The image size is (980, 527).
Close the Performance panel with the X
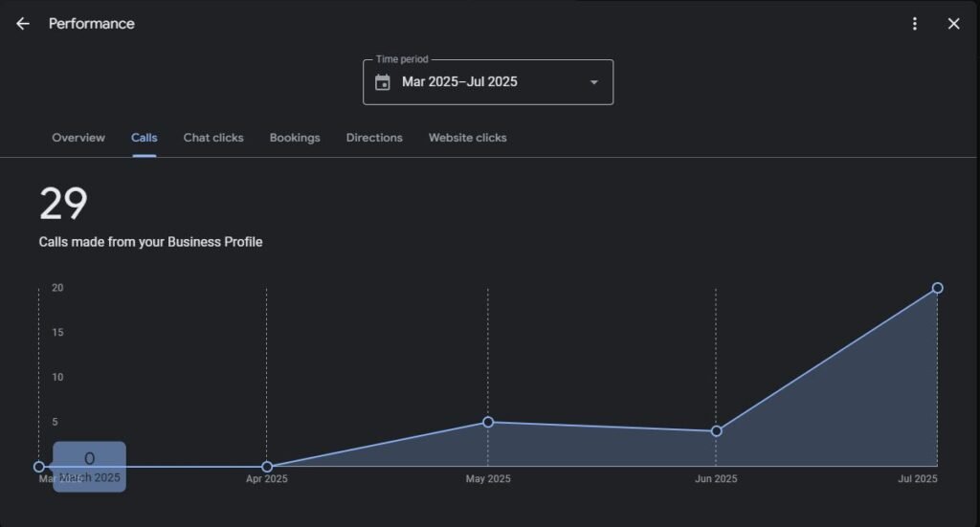[x=953, y=24]
